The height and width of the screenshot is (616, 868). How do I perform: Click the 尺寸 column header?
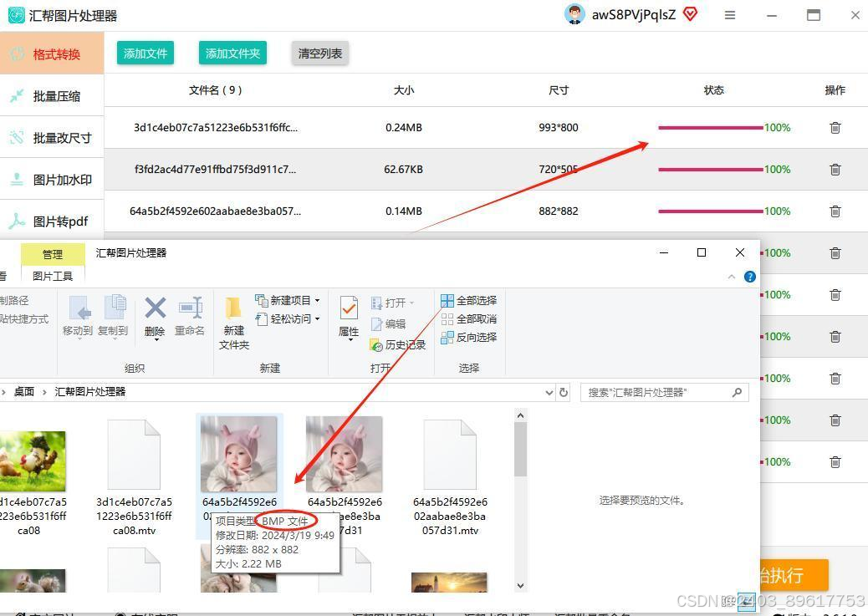[558, 89]
